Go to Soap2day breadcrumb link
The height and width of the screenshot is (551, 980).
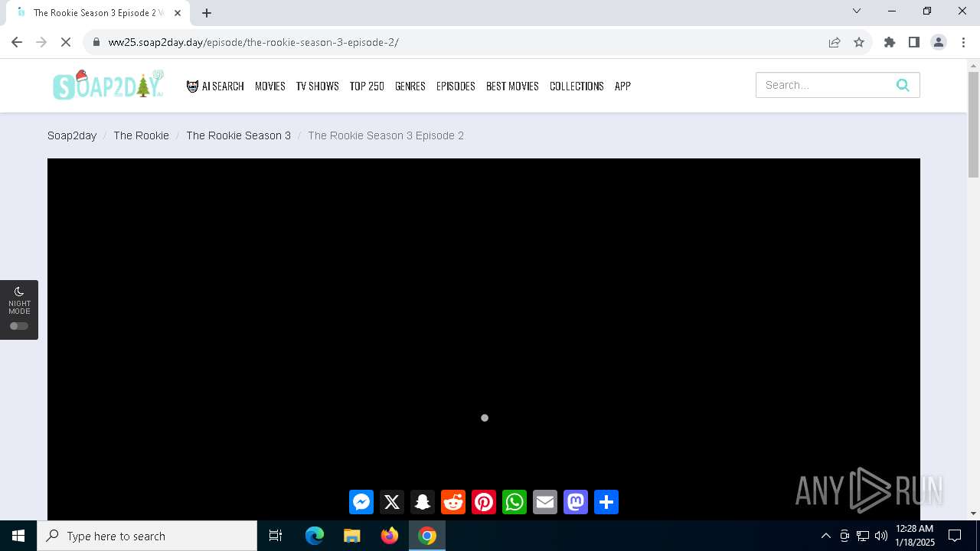coord(72,135)
